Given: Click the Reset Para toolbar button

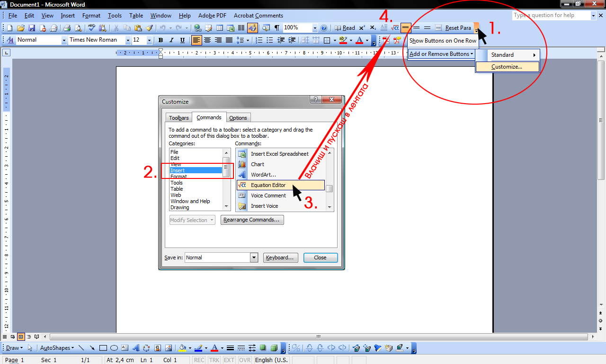Looking at the screenshot, I should coord(458,28).
